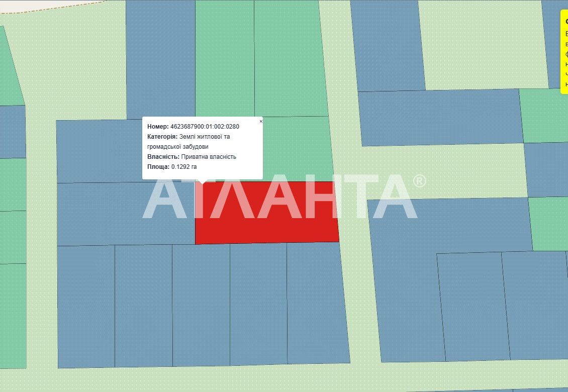Select the blue parcel left of the popup

[100, 151]
